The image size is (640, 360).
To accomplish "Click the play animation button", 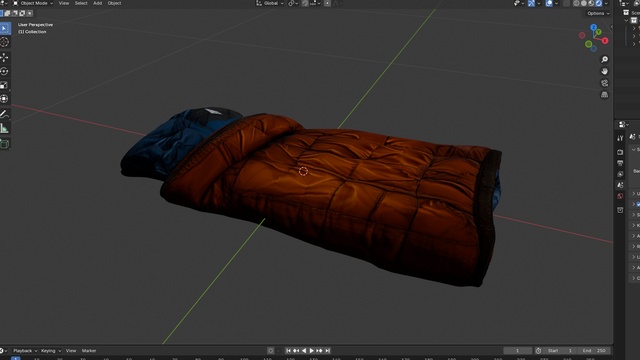I will (311, 351).
